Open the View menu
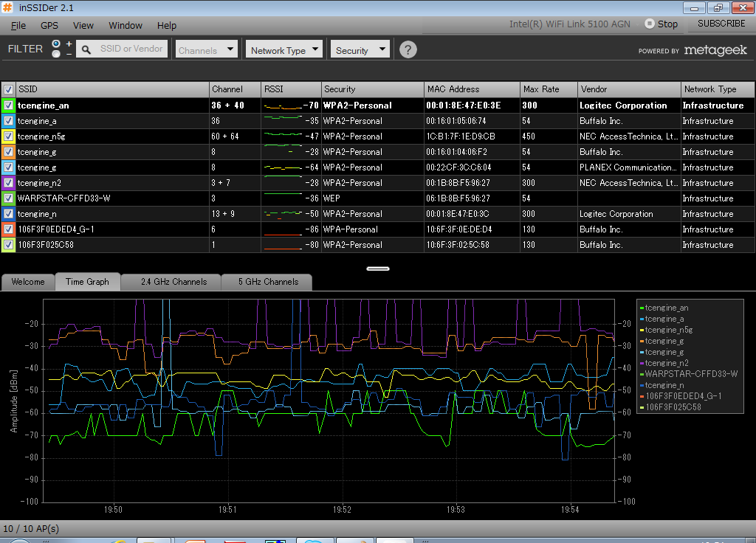The width and height of the screenshot is (756, 543). (83, 26)
